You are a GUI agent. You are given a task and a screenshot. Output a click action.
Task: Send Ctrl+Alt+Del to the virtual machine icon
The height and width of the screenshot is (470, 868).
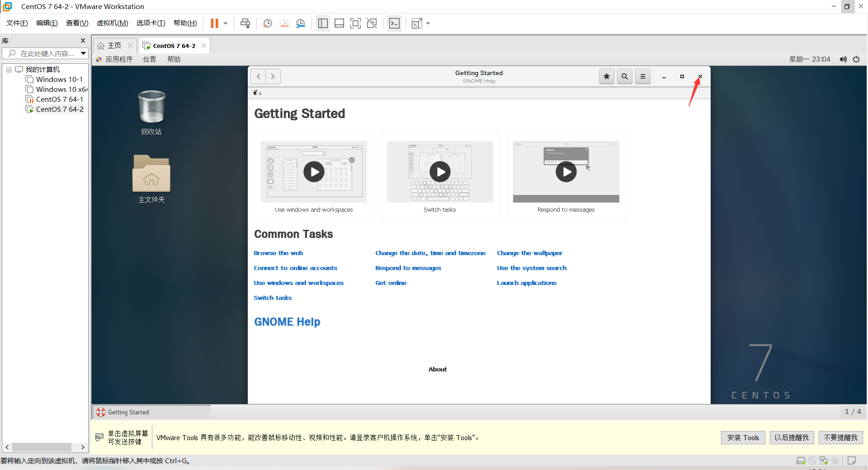[x=245, y=24]
